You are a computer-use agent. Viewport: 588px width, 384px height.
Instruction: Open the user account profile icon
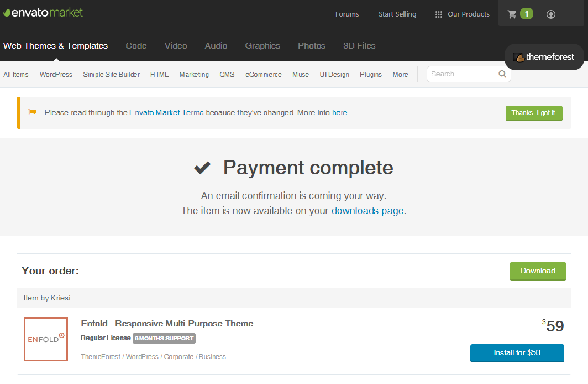coord(550,14)
